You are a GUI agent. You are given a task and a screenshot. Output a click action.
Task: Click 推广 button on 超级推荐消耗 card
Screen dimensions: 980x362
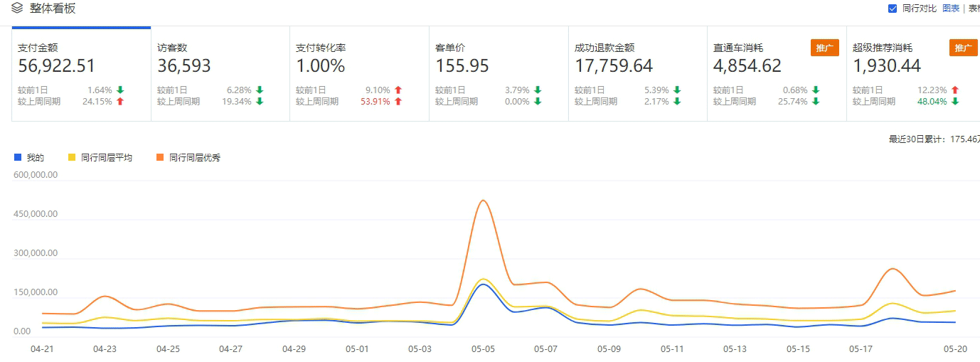pos(963,48)
